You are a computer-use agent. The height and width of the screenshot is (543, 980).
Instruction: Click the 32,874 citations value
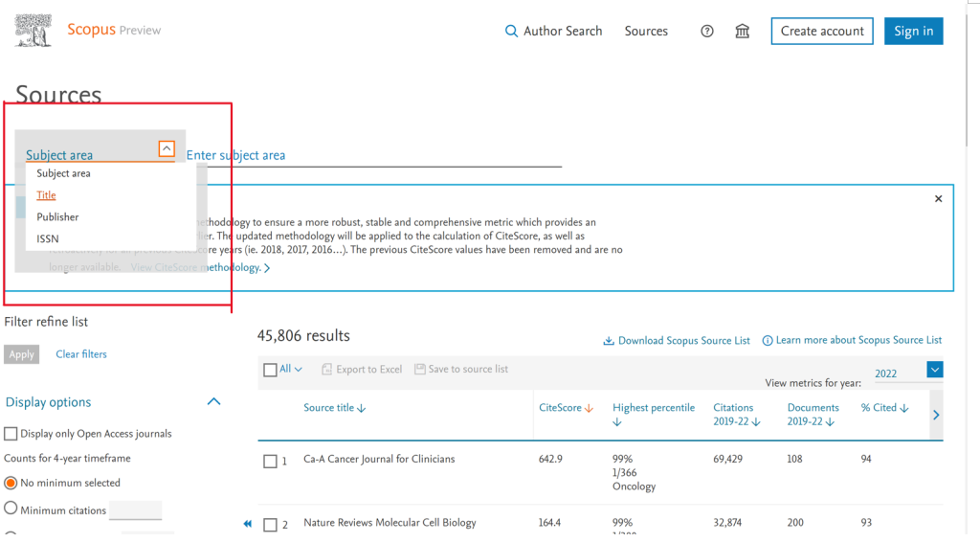(727, 523)
